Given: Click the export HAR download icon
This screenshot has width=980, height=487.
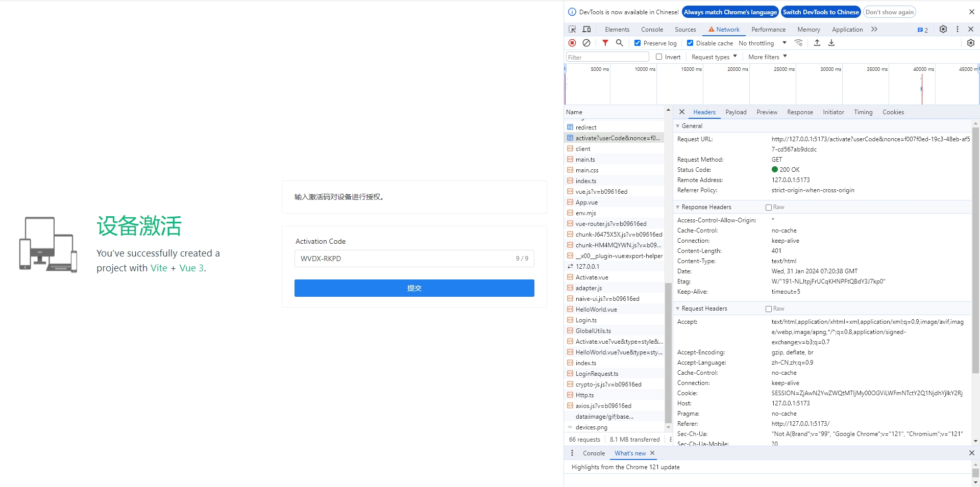Looking at the screenshot, I should click(831, 43).
